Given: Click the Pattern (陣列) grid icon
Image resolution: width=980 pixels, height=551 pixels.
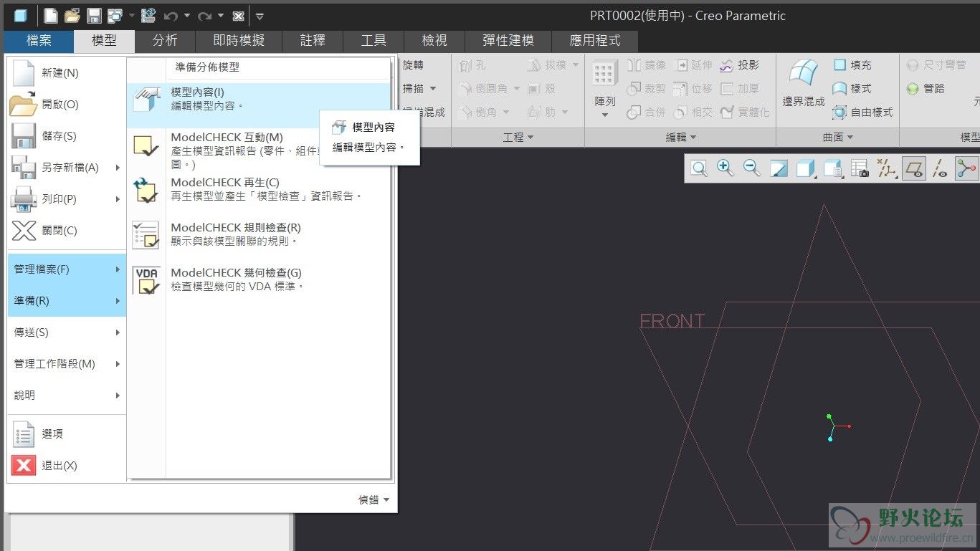Looking at the screenshot, I should (605, 73).
